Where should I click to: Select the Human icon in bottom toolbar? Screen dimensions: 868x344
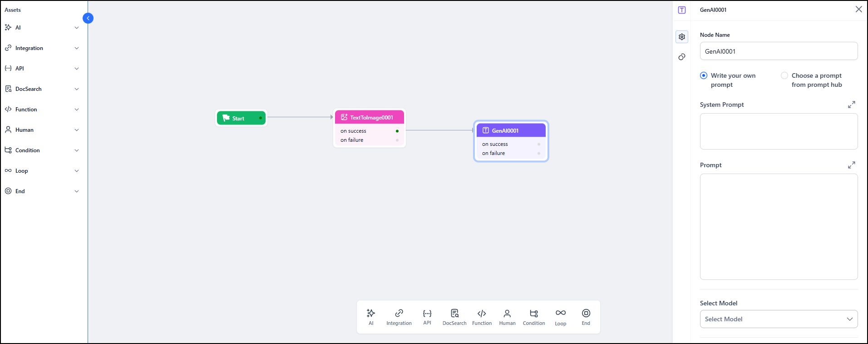(x=507, y=317)
